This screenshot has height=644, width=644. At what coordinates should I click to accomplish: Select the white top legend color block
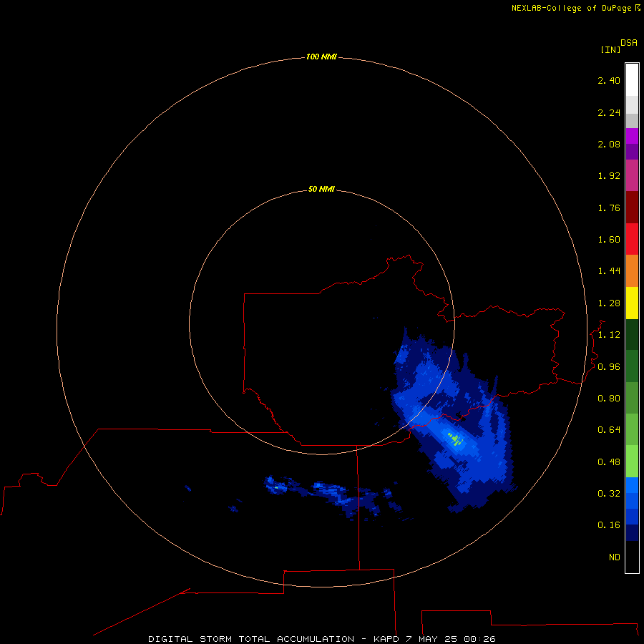point(632,80)
